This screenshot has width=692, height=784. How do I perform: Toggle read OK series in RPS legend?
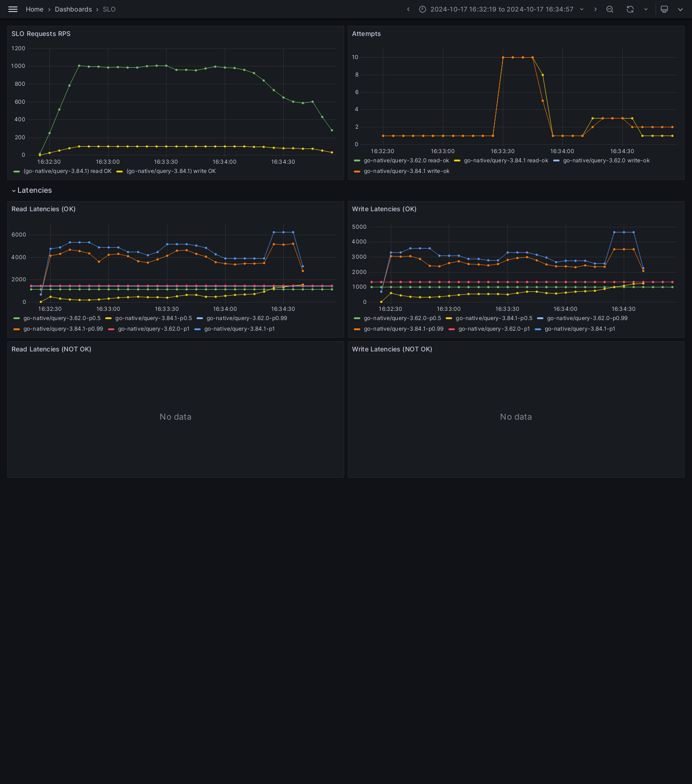(67, 171)
